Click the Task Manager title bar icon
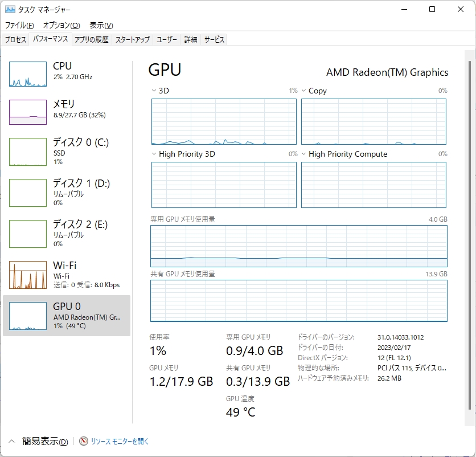Image resolution: width=476 pixels, height=457 pixels. pyautogui.click(x=10, y=9)
